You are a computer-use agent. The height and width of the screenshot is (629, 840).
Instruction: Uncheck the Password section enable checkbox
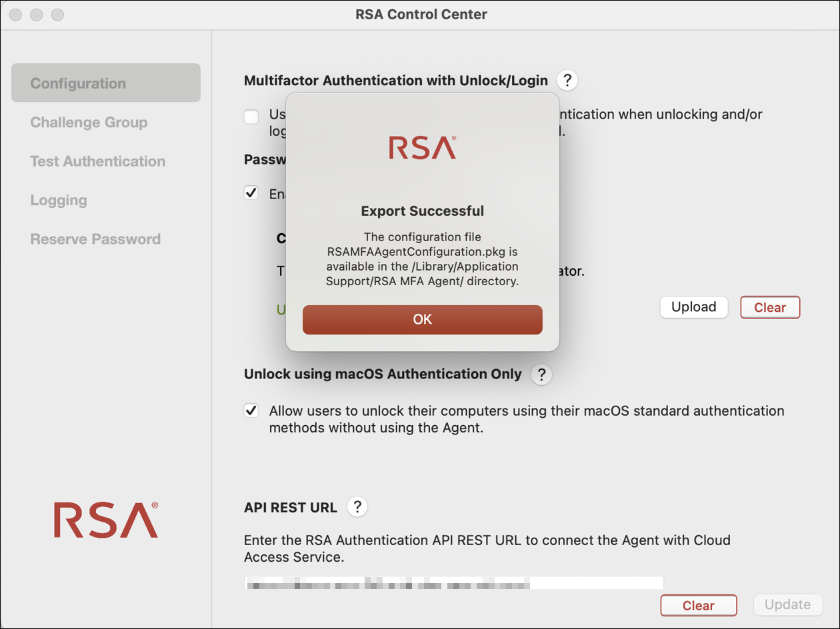point(251,193)
